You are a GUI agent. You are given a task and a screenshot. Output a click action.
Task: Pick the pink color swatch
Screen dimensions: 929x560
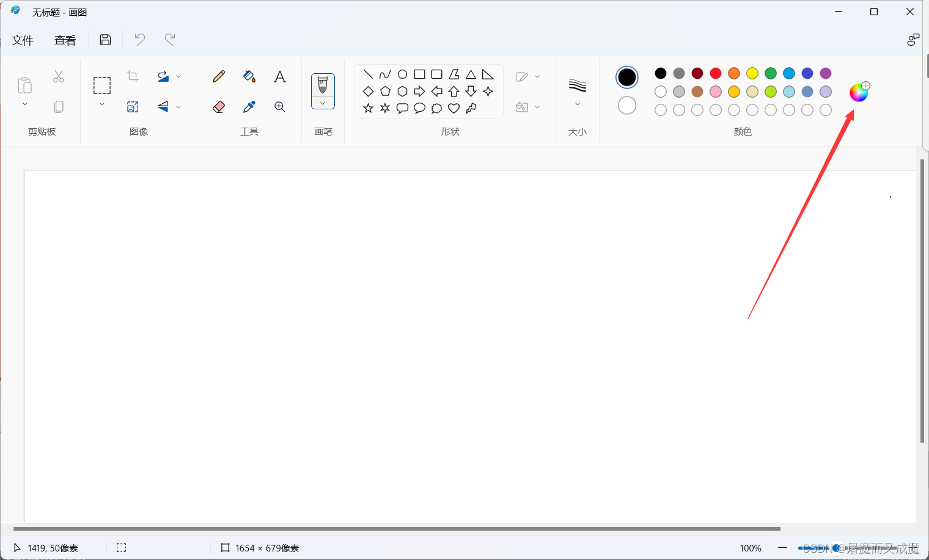point(716,92)
